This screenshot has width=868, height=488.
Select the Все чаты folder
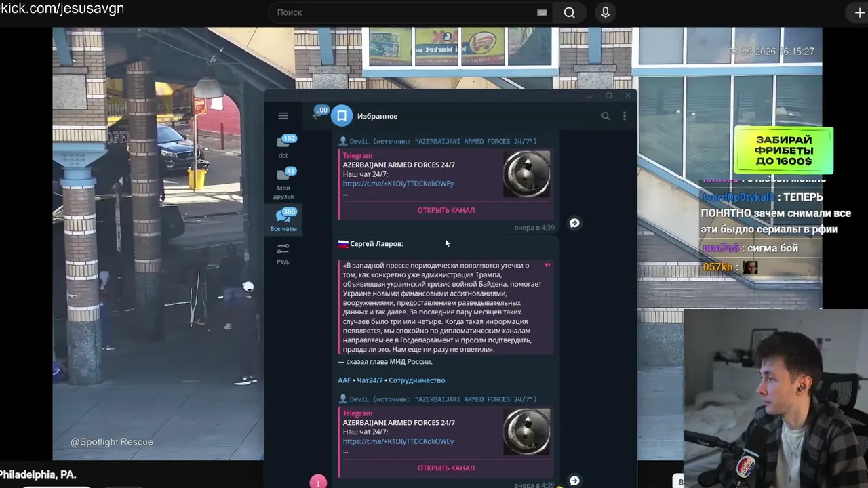(x=283, y=220)
